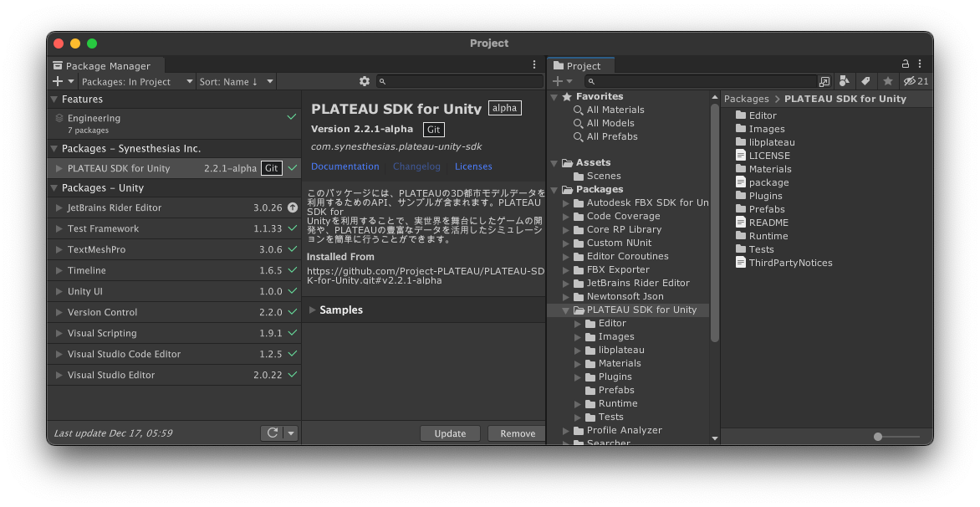Select the TextMeshPro package

[x=174, y=249]
